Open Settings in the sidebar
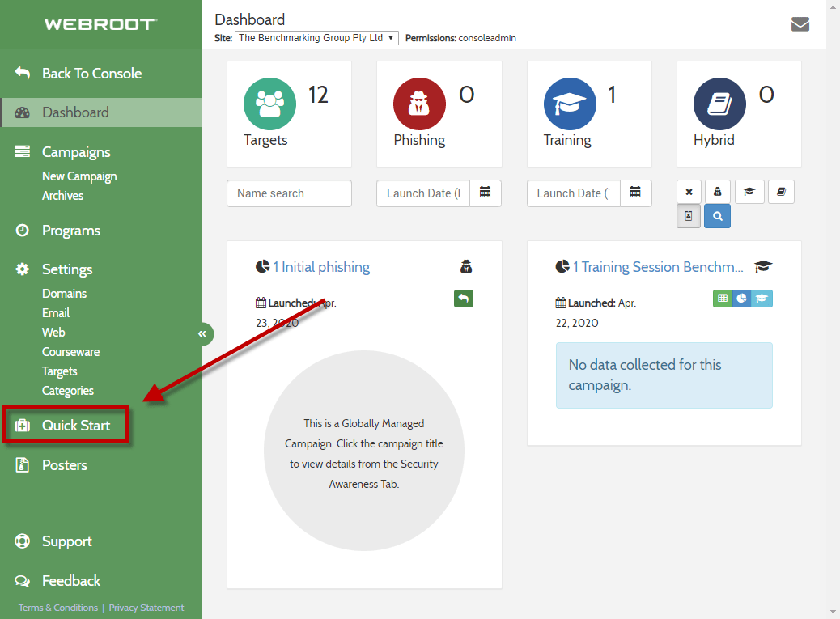Viewport: 840px width, 619px height. 67,269
